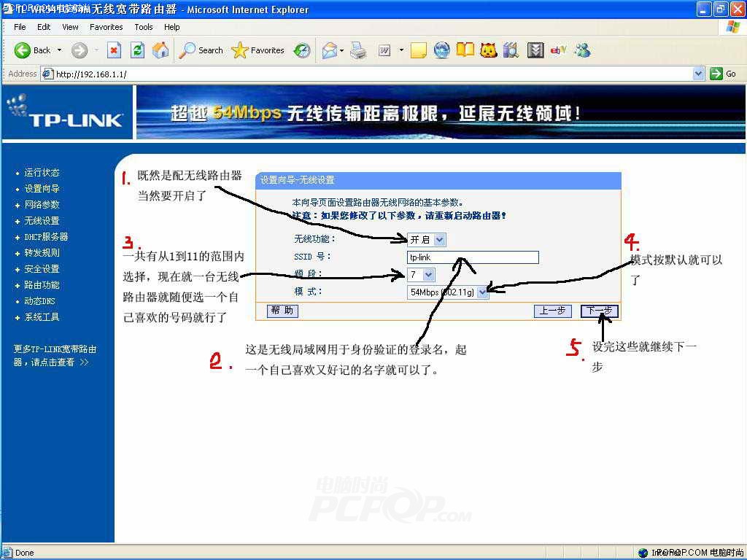Click the Forward arrow button
The image size is (747, 560).
pos(80,50)
